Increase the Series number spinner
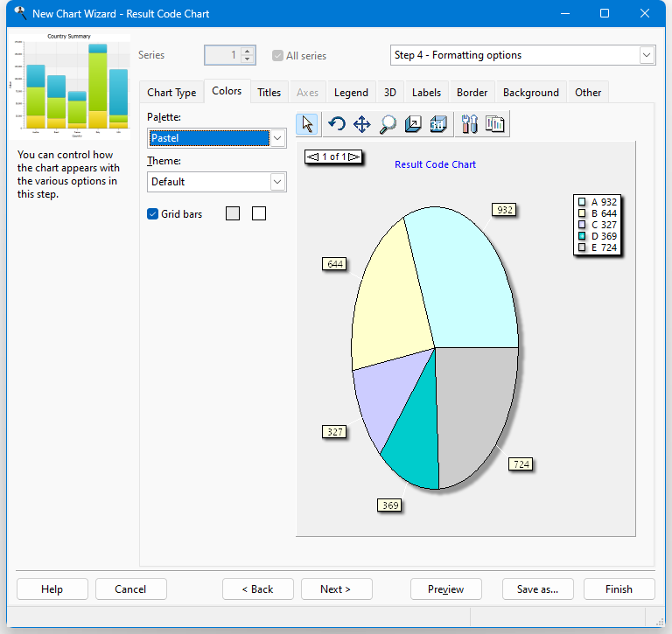 248,51
